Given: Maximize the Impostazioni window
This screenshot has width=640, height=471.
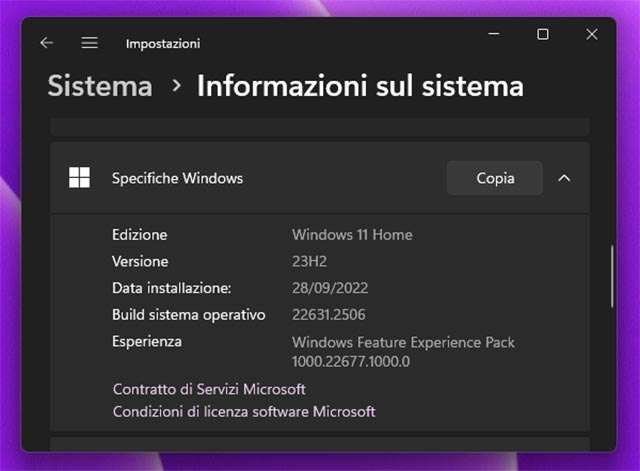Looking at the screenshot, I should [x=542, y=34].
